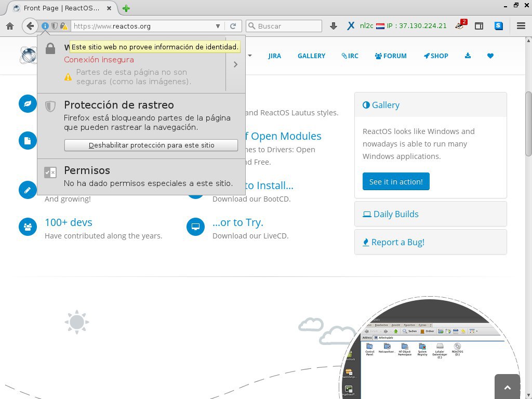Click the ReactOS logo
Screen dimensions: 532x399
tap(28, 55)
